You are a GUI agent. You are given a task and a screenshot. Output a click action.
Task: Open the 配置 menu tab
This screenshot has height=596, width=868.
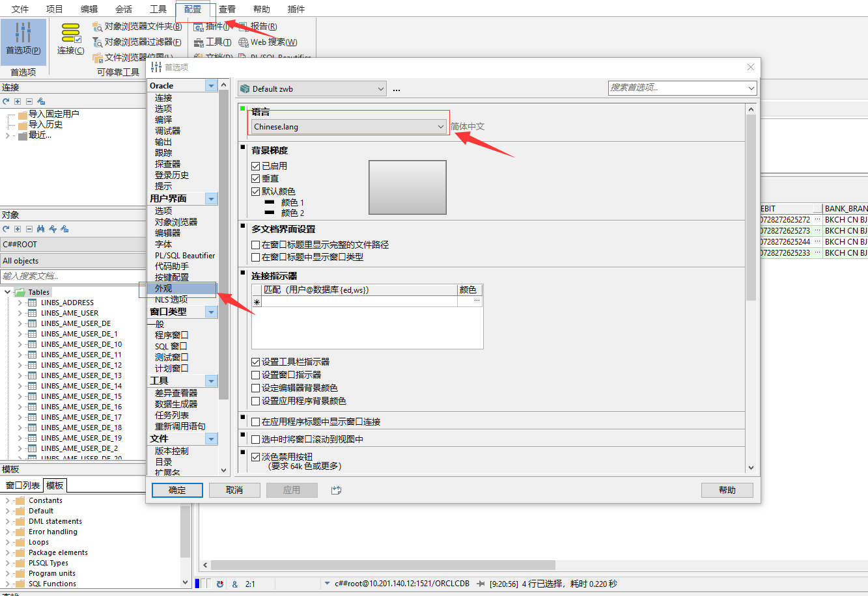tap(193, 9)
